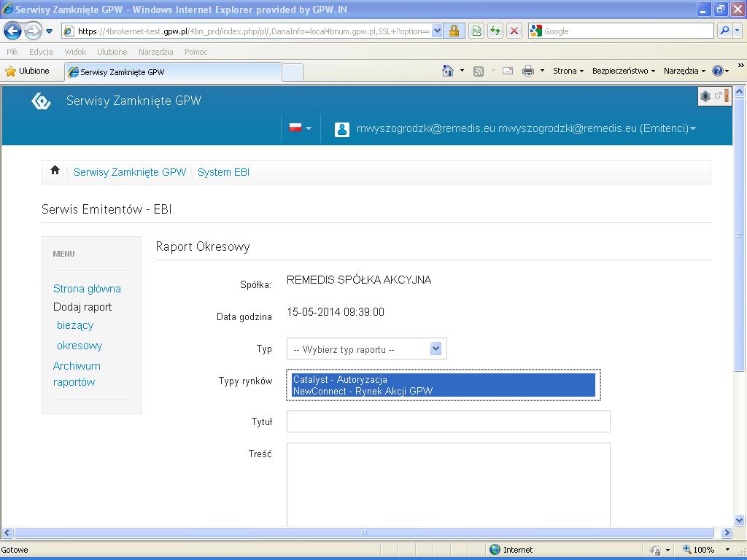Click the floating toolbar bug icon
Image resolution: width=747 pixels, height=560 pixels.
click(705, 96)
